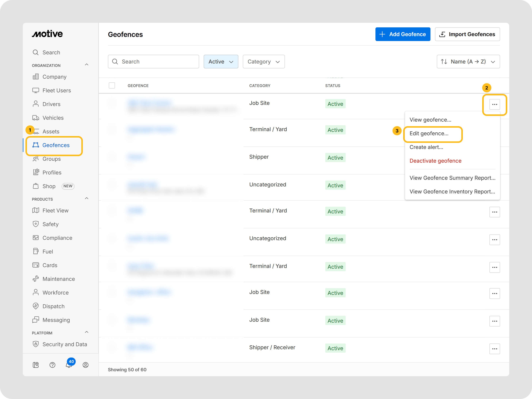Open the Fuel page

(48, 252)
